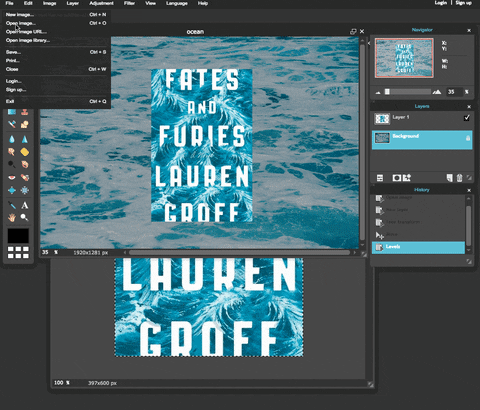Select the Sharpen triangle tool
Screen dimensions: 480x410
coord(24,139)
